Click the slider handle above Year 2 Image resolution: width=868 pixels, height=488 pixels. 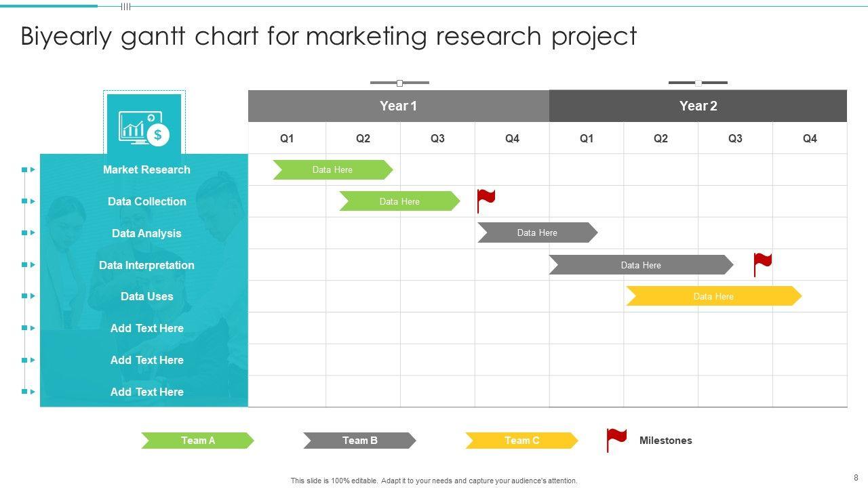click(698, 83)
